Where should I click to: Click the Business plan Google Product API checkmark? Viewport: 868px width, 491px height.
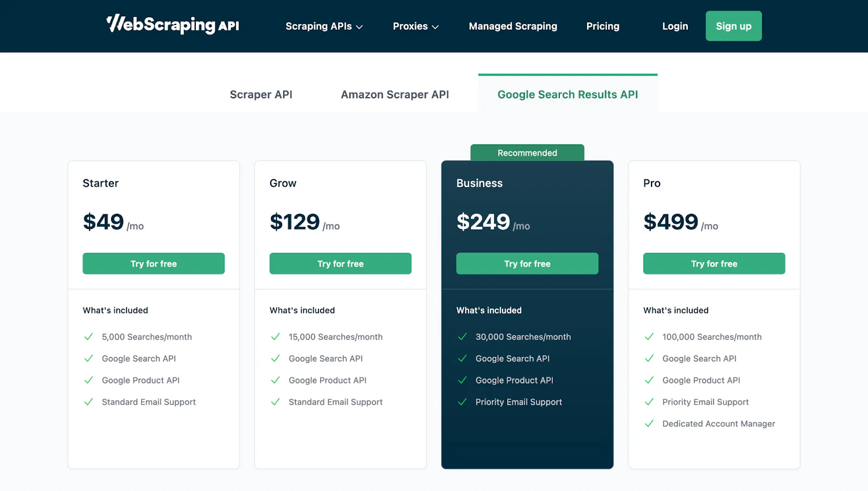click(462, 380)
